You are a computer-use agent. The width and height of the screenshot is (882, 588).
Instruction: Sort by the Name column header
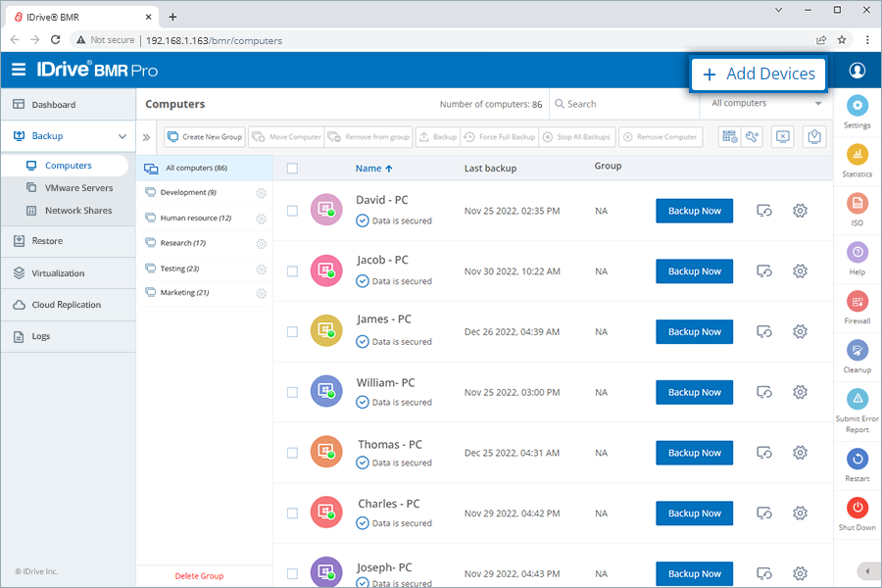[374, 169]
